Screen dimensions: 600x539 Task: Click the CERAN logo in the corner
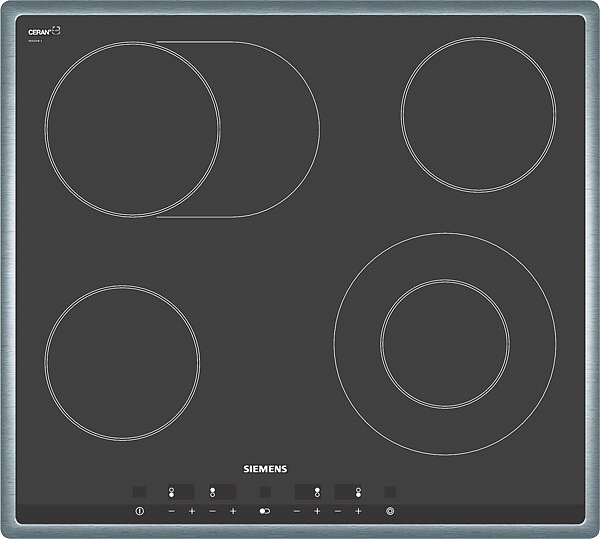pos(44,31)
